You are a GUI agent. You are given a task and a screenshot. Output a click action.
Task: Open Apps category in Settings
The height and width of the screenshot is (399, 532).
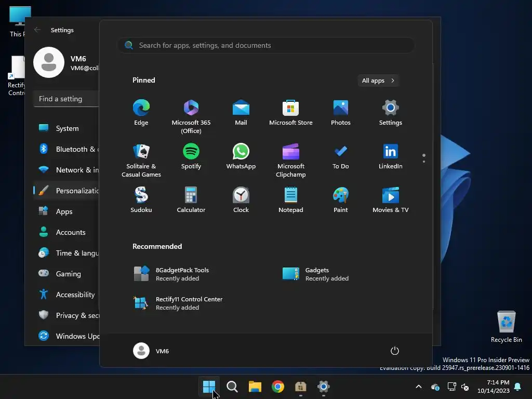tap(66, 211)
